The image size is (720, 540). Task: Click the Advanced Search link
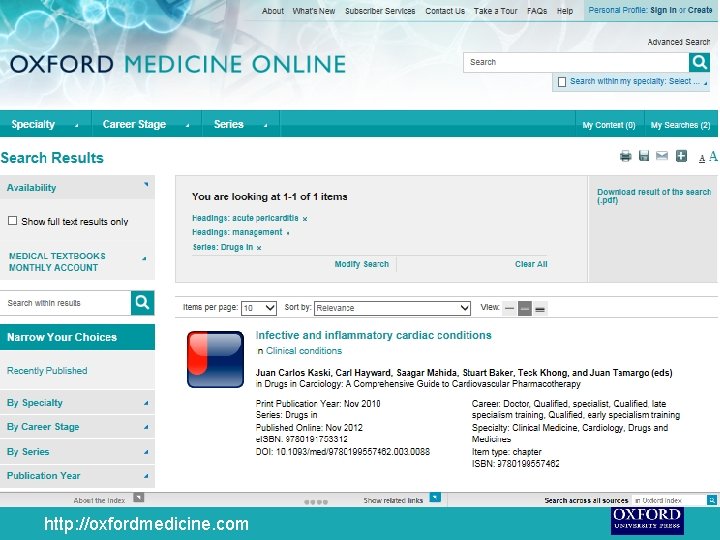(x=679, y=42)
